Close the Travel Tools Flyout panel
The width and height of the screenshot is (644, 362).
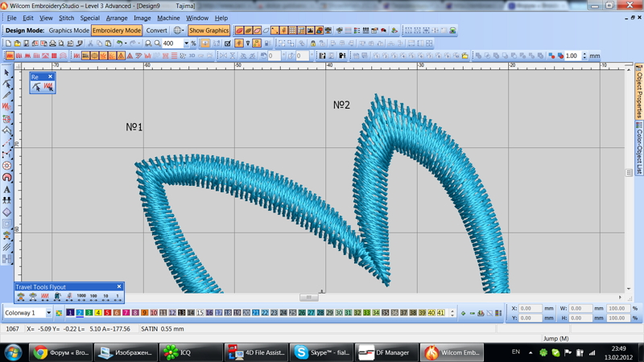coord(119,286)
